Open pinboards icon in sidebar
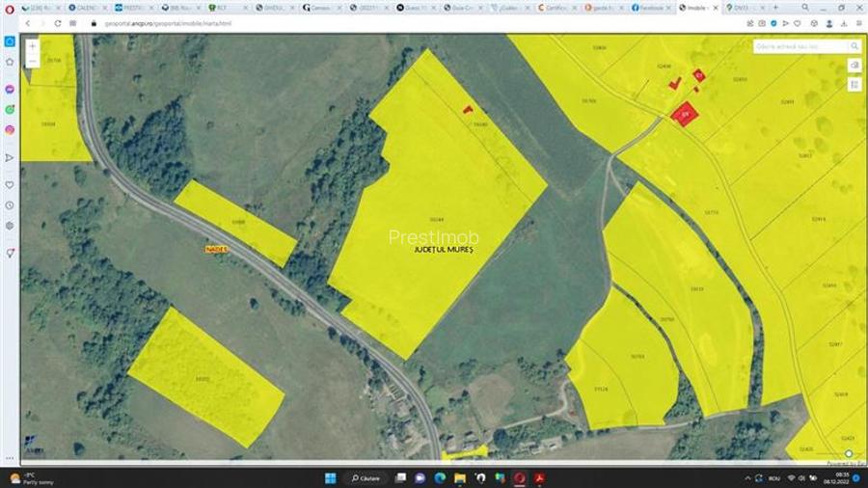Screen dimensions: 868x488 10,253
